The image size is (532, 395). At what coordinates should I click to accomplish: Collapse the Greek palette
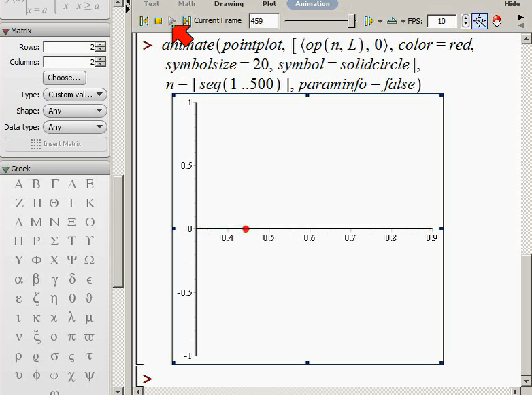(5, 169)
